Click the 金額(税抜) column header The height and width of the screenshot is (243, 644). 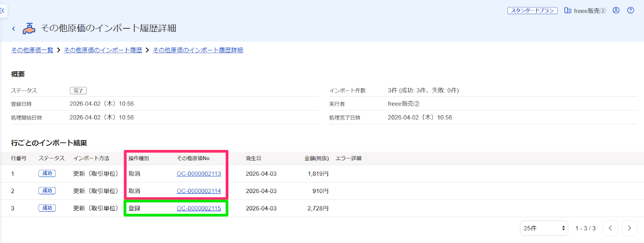[x=316, y=158]
